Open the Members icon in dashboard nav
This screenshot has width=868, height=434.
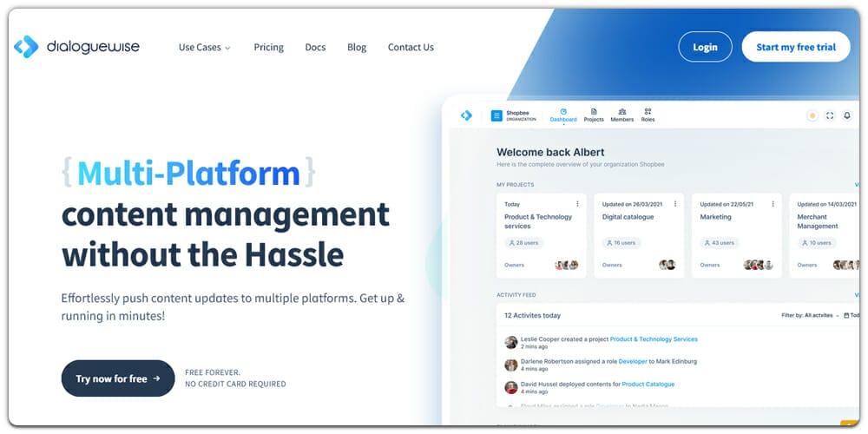click(621, 115)
